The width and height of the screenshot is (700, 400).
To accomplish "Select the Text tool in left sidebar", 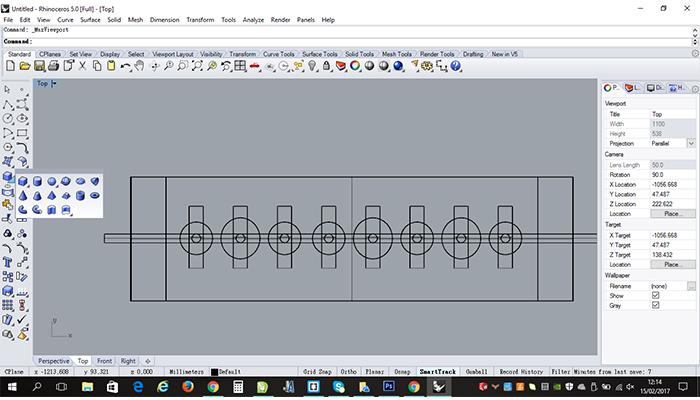I will [x=8, y=262].
